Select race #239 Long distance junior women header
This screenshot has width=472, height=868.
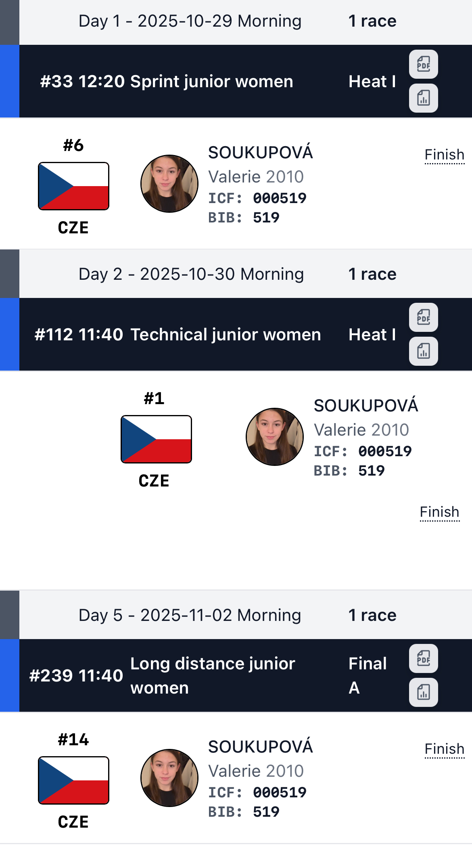(161, 675)
